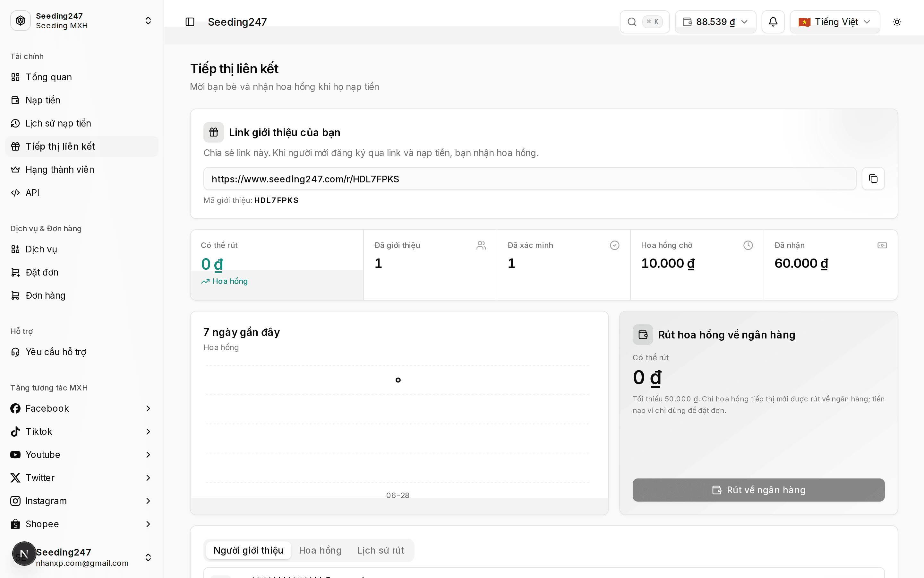Click the people icon in Đã giới thiệu
This screenshot has width=924, height=578.
481,245
